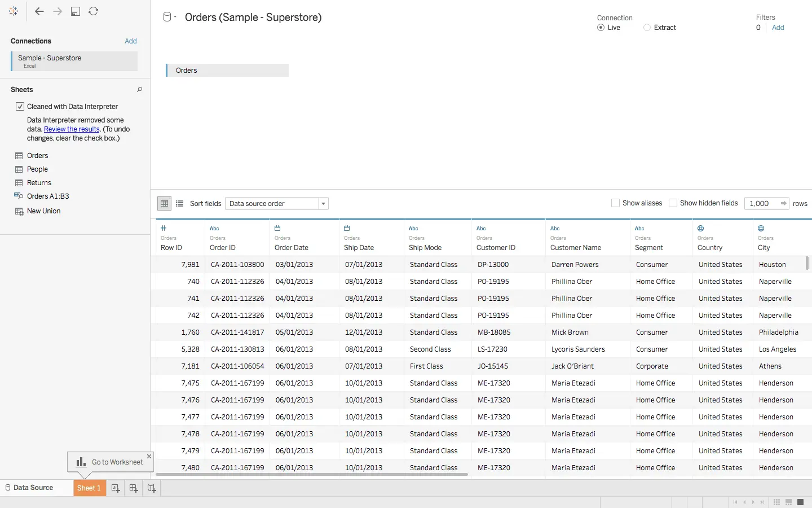Click the cell Lycoris Saunders
The height and width of the screenshot is (508, 812).
(x=578, y=349)
